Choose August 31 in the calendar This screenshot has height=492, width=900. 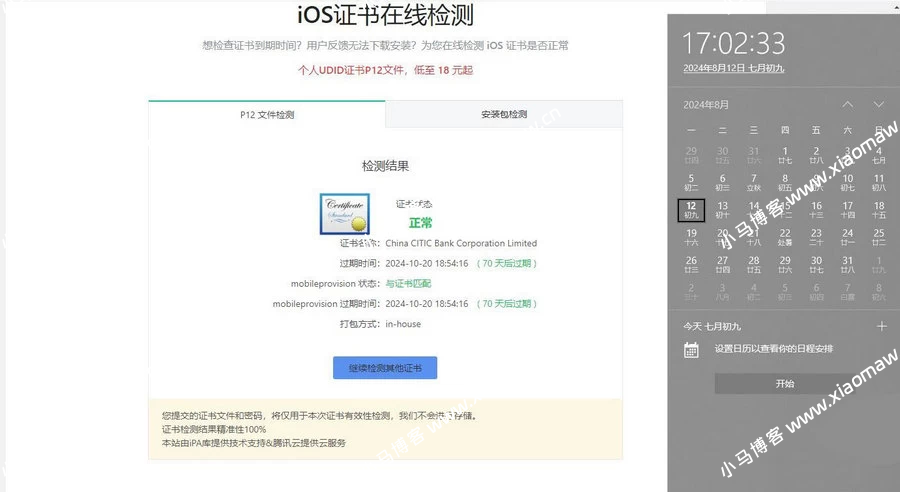tap(848, 264)
